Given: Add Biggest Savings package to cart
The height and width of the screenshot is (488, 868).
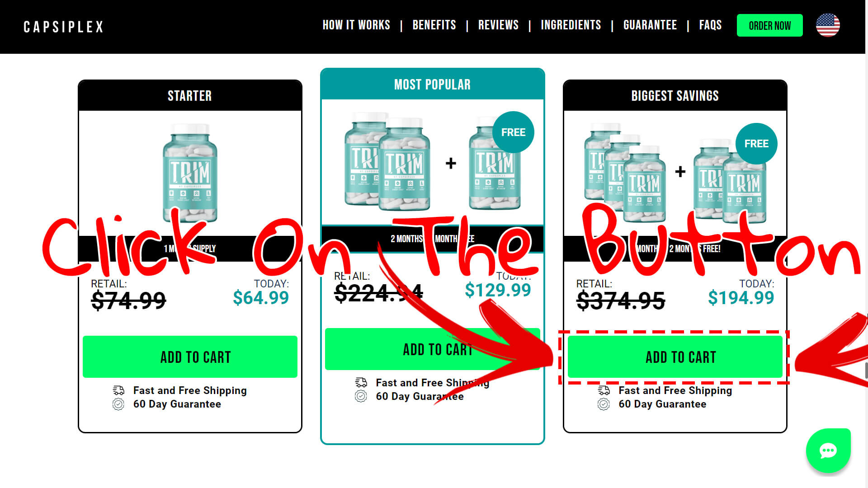Looking at the screenshot, I should point(680,357).
